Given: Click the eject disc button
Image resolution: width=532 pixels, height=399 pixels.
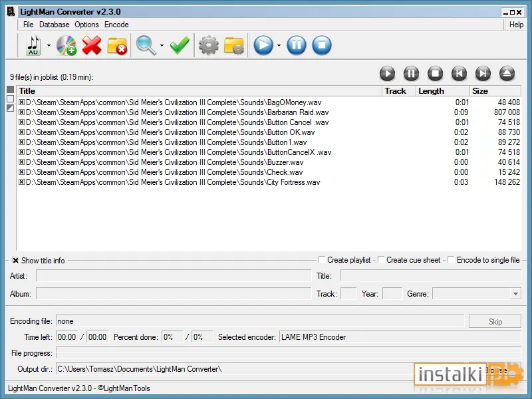Looking at the screenshot, I should pos(507,74).
